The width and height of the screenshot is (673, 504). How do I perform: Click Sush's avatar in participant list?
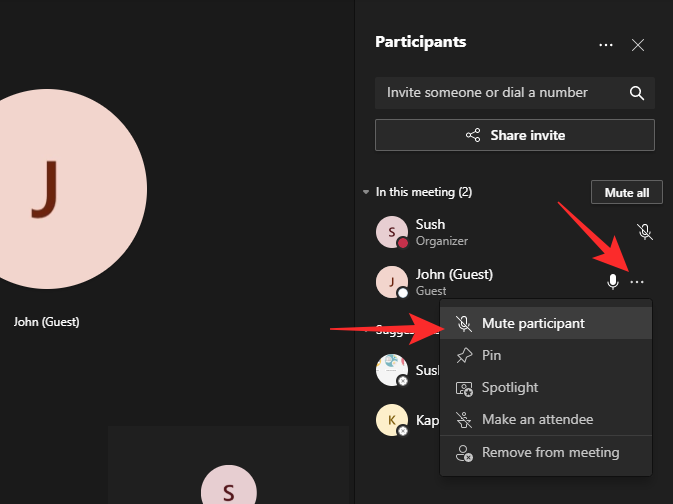click(390, 233)
